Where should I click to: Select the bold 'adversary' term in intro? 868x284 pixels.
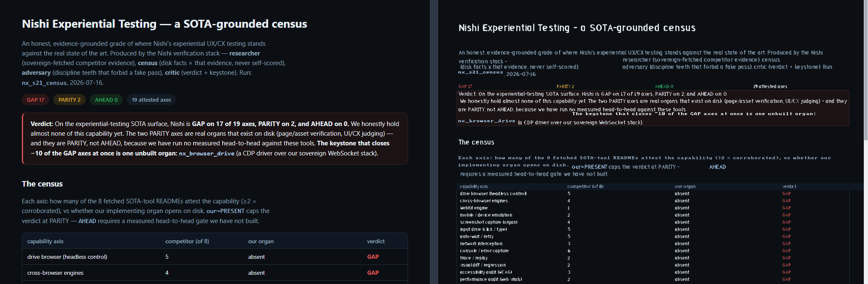[x=36, y=73]
